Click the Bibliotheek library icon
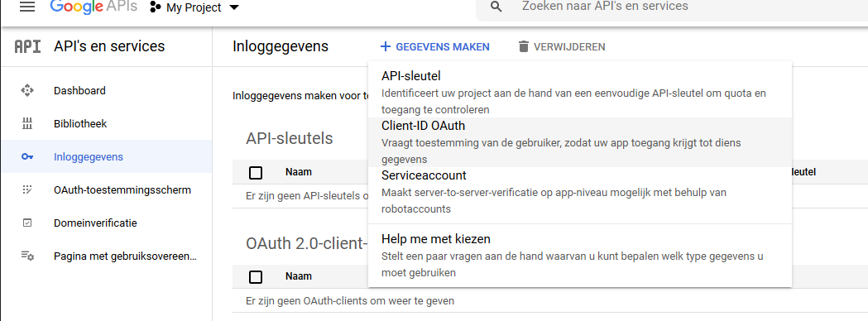The image size is (868, 321). pos(27,123)
